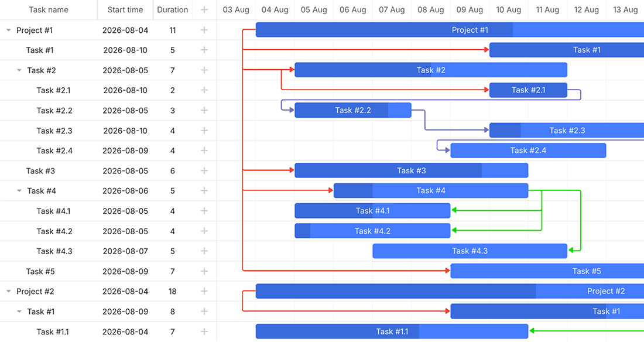644x342 pixels.
Task: Click the plus icon in the Project #2 row
Action: tap(204, 291)
